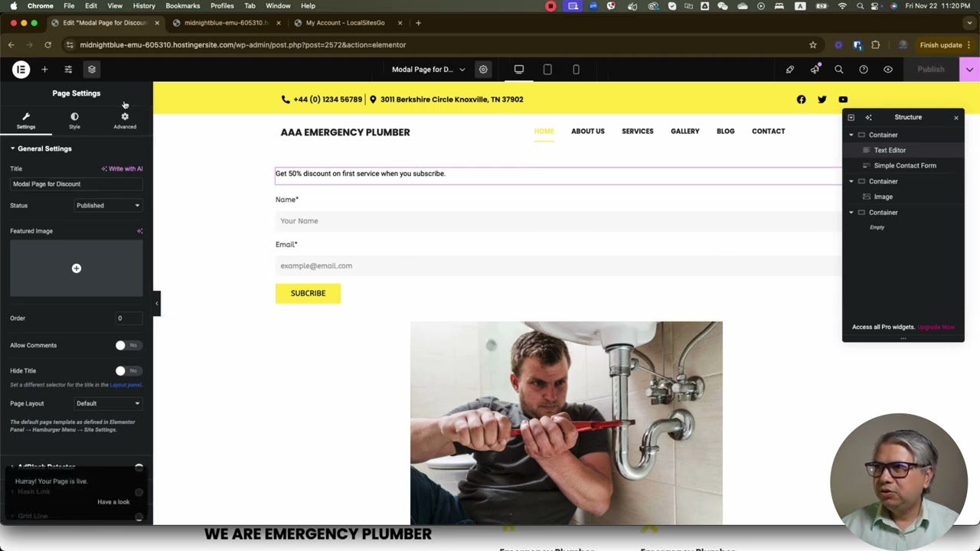Open the Finder search icon
Screen dimensions: 980x551
[x=839, y=70]
